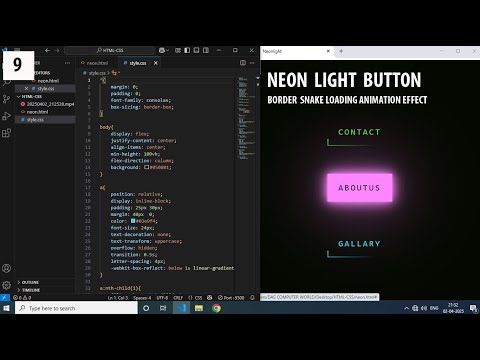Select the Neonlight browser tab

pyautogui.click(x=295, y=51)
